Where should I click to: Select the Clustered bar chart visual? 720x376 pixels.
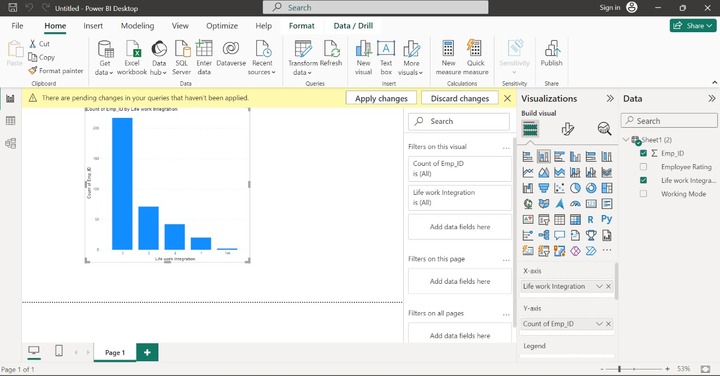(x=559, y=157)
